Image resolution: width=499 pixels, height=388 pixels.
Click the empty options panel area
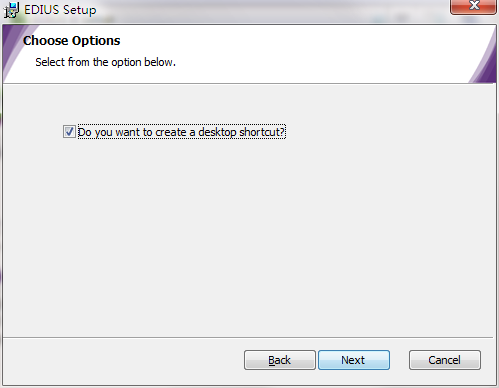point(248,233)
